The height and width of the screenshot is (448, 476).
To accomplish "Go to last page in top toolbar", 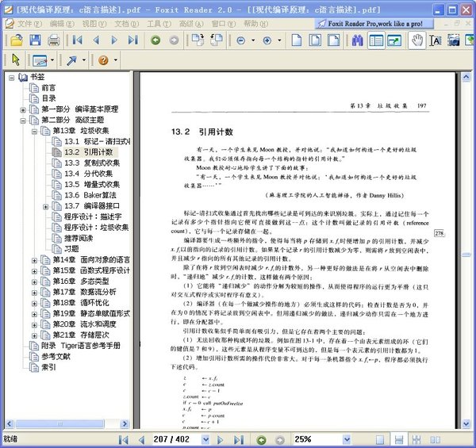I will tap(133, 40).
